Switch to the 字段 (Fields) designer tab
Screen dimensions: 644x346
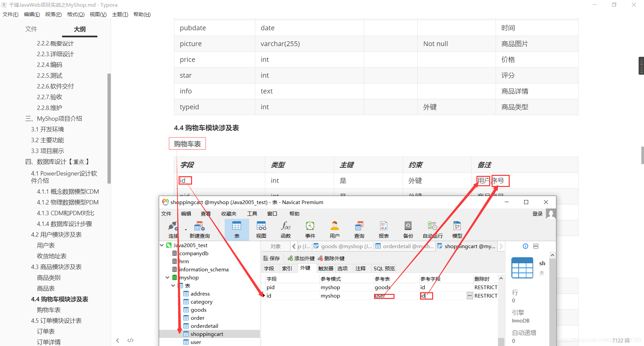pyautogui.click(x=269, y=268)
